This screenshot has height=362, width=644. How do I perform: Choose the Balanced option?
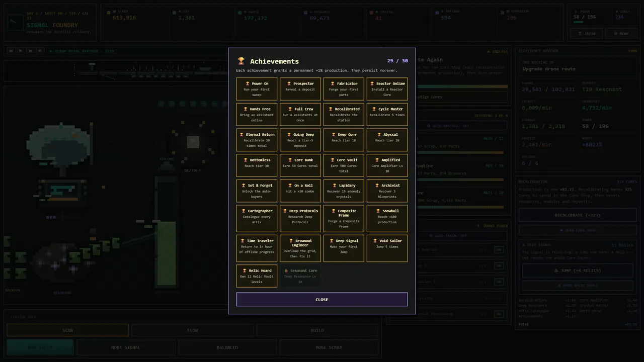pyautogui.click(x=227, y=347)
